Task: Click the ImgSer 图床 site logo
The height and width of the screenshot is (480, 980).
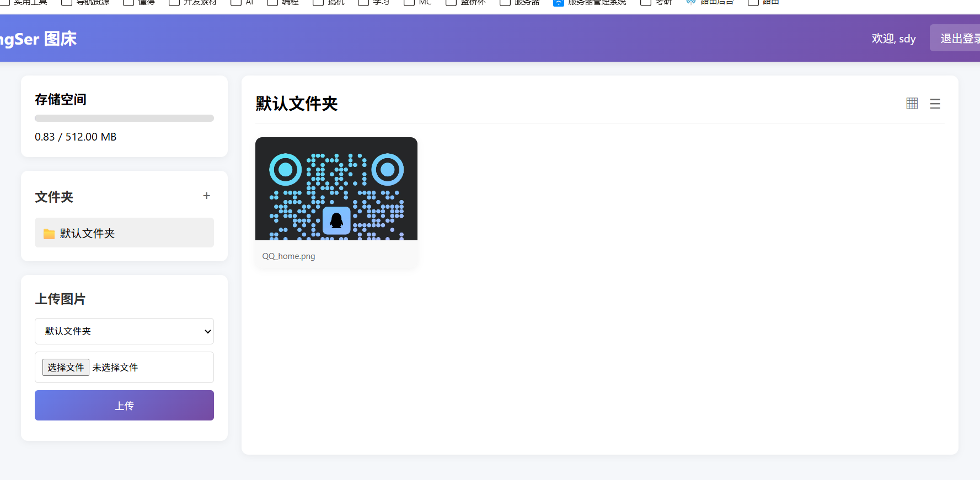Action: pos(38,39)
